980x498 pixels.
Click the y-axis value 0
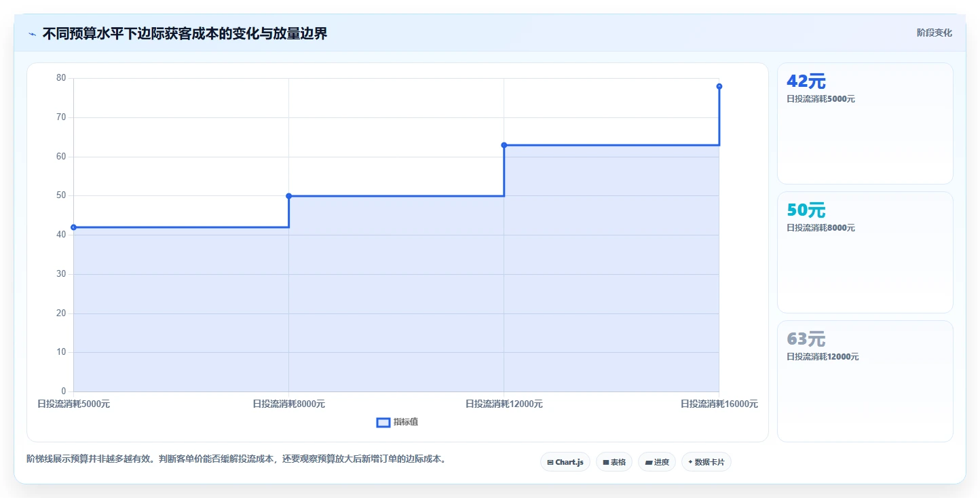pos(64,391)
